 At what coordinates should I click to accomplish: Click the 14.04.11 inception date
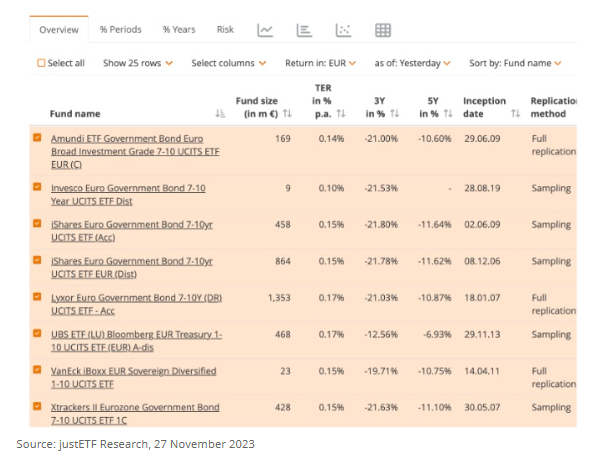(x=482, y=371)
